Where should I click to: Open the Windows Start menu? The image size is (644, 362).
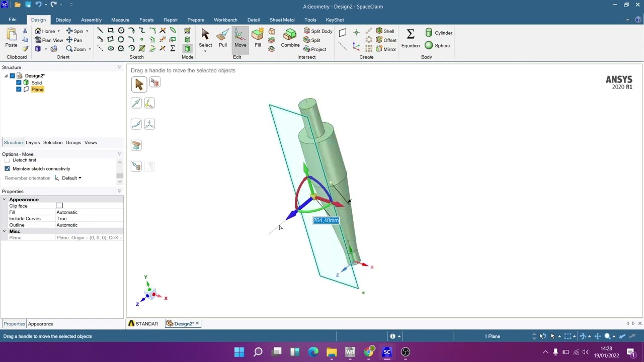(x=239, y=352)
